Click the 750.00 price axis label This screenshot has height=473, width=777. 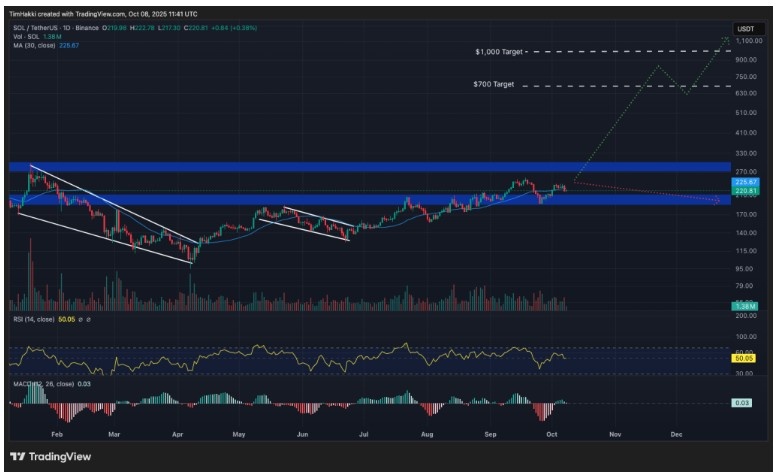pyautogui.click(x=746, y=77)
